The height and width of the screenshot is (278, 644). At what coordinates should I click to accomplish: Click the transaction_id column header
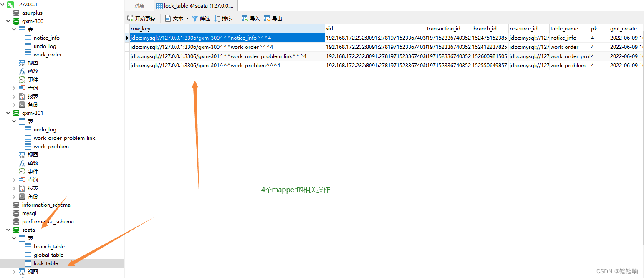pyautogui.click(x=449, y=29)
